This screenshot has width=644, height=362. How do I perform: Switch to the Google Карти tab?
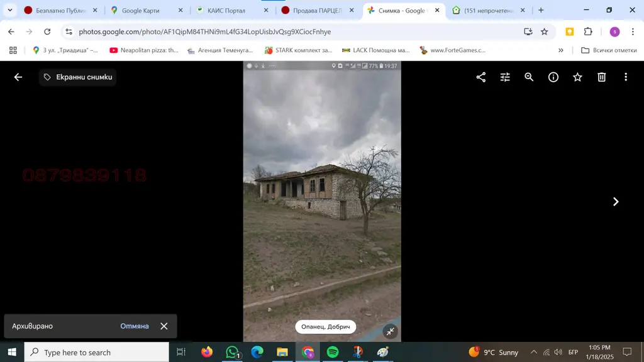click(x=146, y=10)
